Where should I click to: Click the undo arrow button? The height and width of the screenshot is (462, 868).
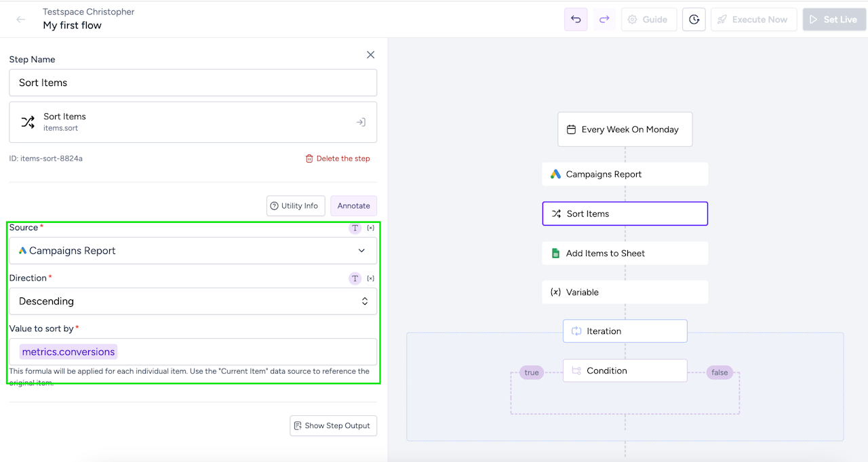pyautogui.click(x=576, y=20)
